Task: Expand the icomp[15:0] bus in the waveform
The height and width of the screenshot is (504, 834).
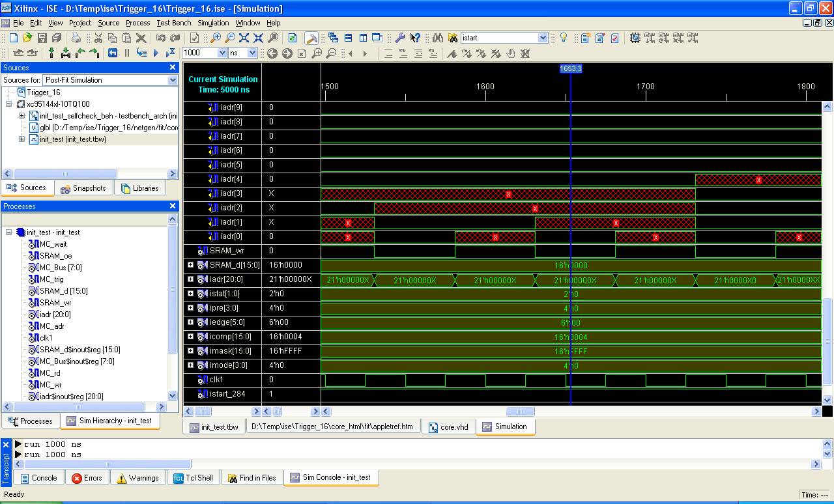Action: tap(190, 337)
